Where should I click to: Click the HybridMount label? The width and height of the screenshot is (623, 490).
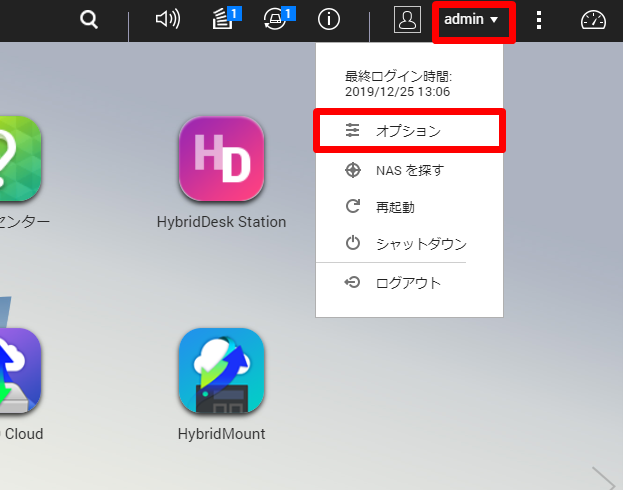coord(221,434)
